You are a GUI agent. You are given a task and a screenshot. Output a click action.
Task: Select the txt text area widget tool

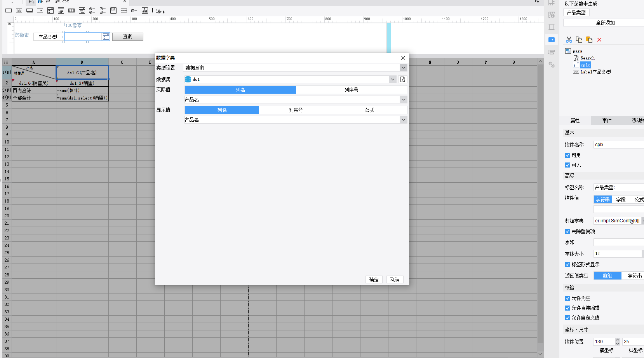click(x=113, y=10)
